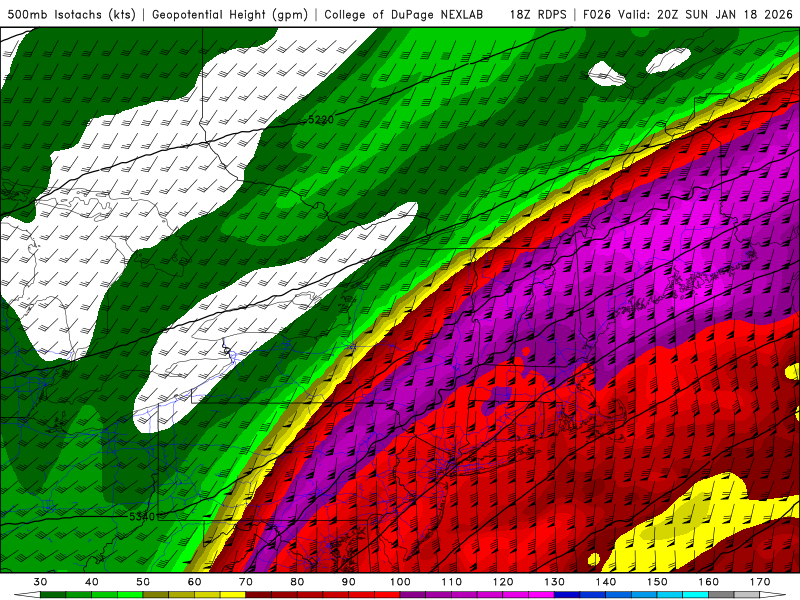Click the dark green 30-35 knot legend swatch

coord(53,595)
